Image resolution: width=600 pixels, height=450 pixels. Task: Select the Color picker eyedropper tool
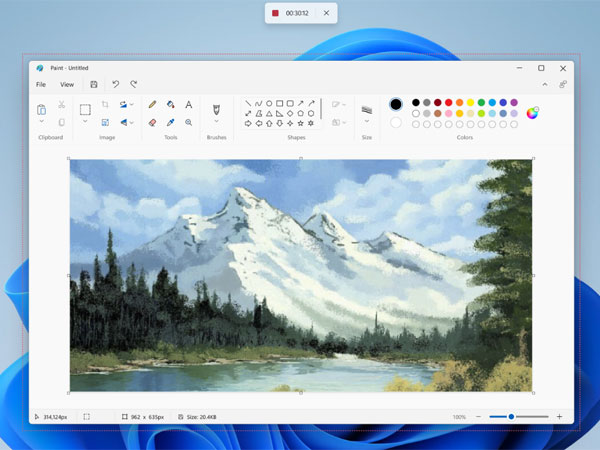coord(171,122)
